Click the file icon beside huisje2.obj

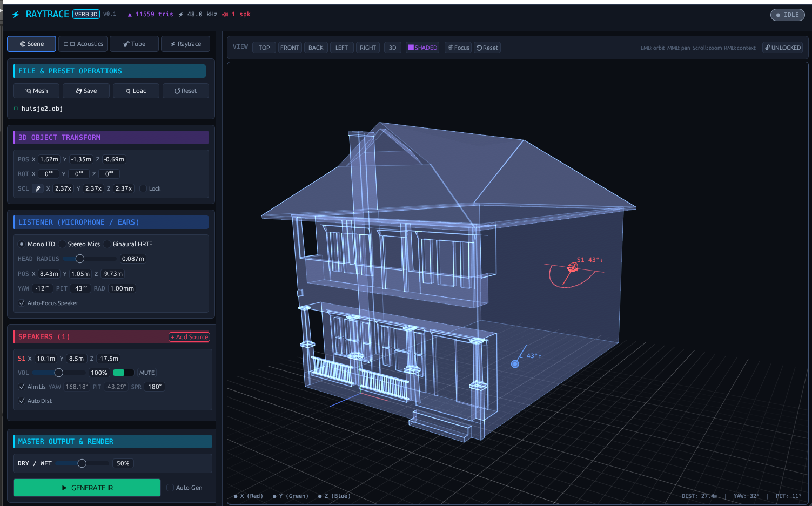click(16, 109)
